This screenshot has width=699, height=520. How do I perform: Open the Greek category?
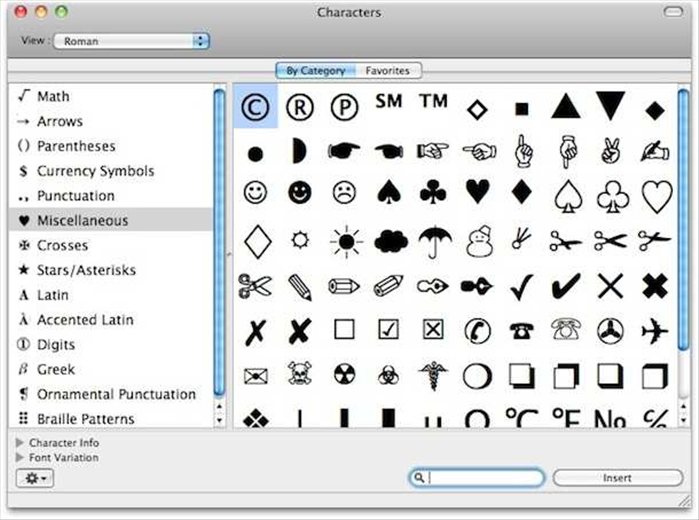[111, 370]
